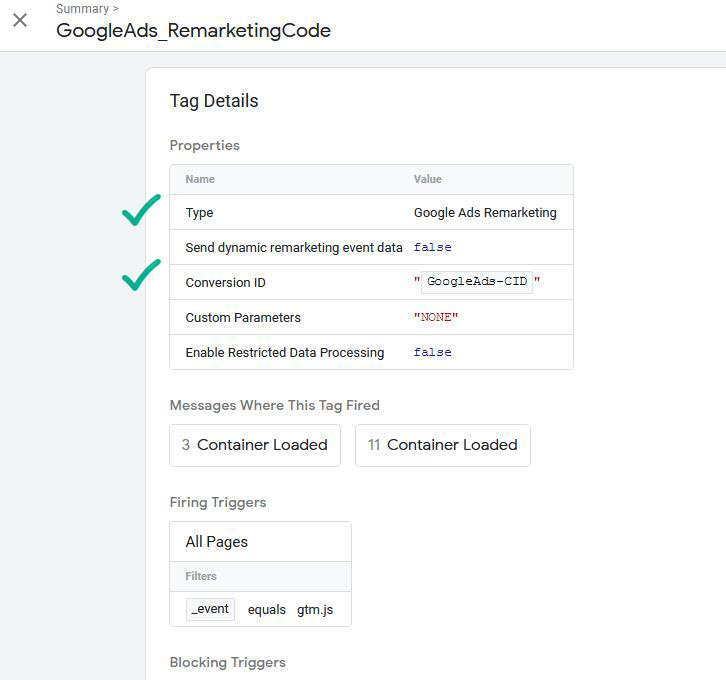Click the Filters label under All Pages

201,576
